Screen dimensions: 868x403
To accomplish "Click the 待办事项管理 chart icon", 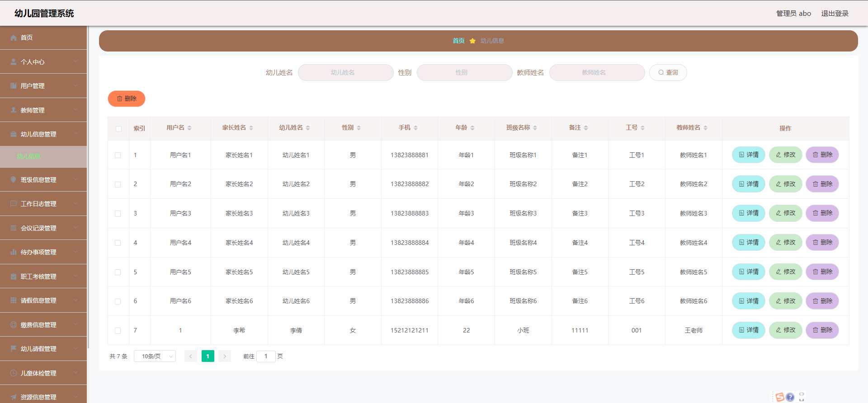I will 14,252.
